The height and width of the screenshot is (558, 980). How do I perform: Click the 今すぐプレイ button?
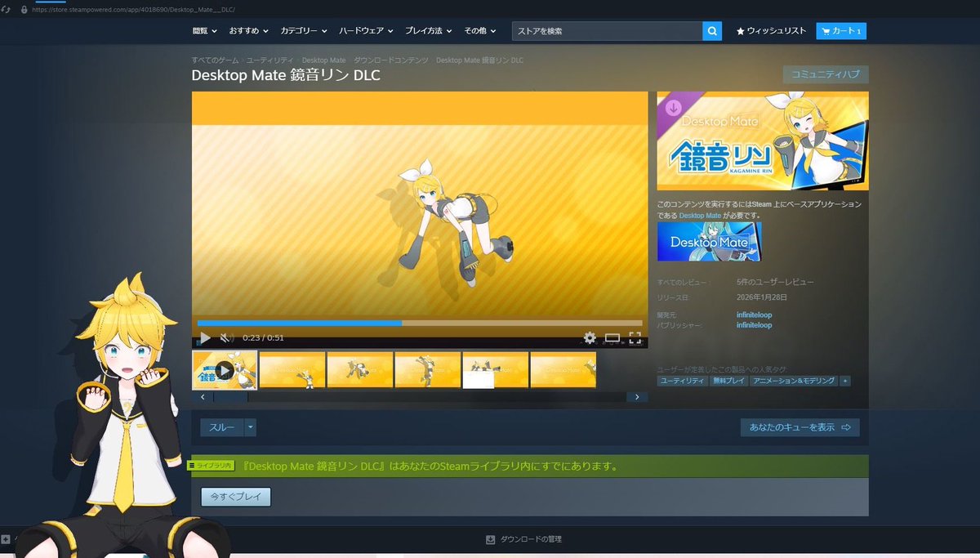coord(236,497)
